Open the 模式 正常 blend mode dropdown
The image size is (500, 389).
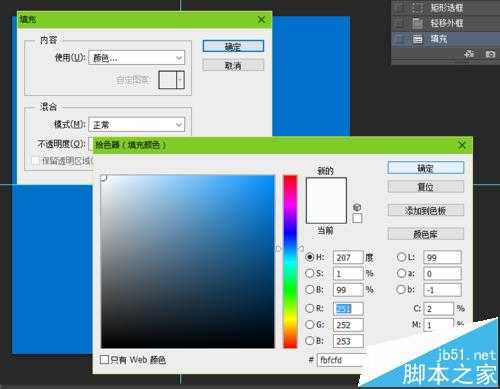137,125
